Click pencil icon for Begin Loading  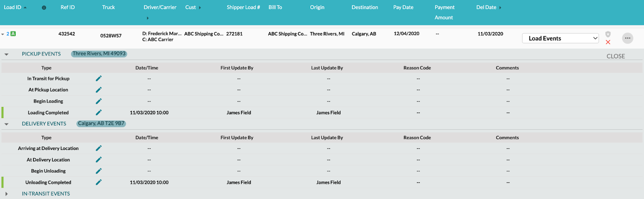[x=99, y=101]
